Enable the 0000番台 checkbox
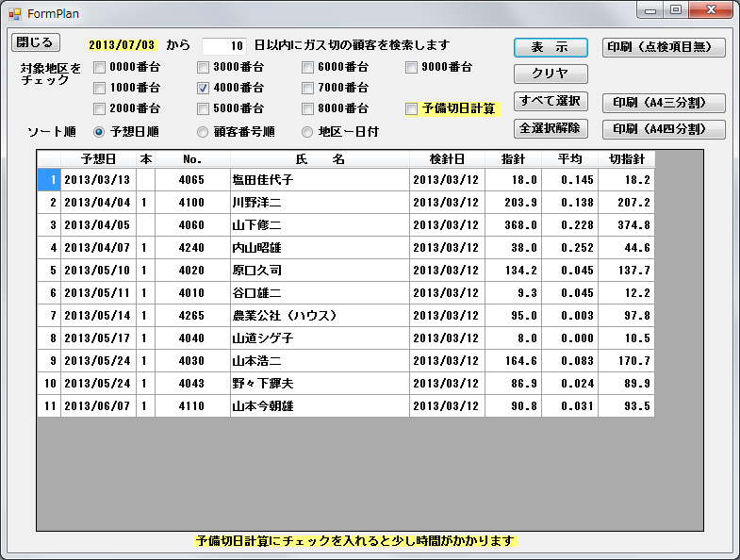The width and height of the screenshot is (740, 560). click(100, 68)
